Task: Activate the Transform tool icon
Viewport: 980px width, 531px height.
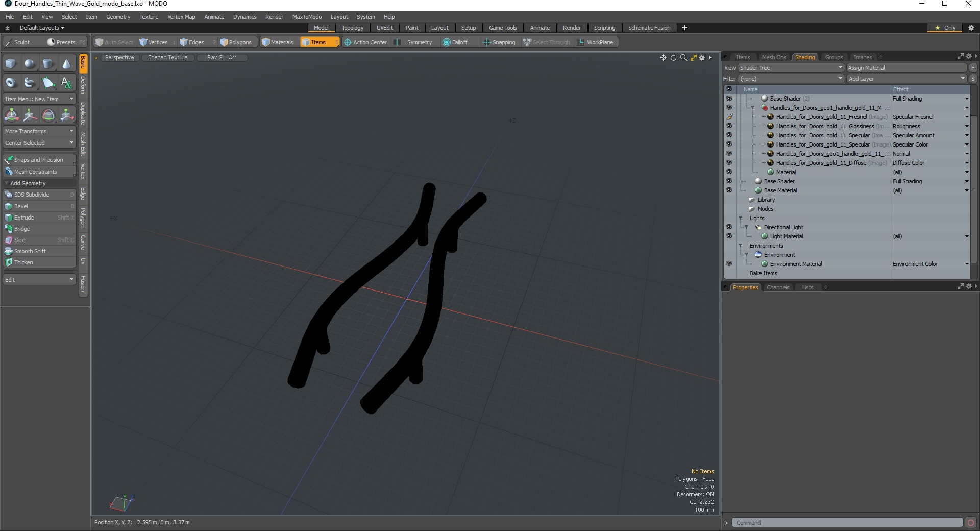Action: (11, 115)
